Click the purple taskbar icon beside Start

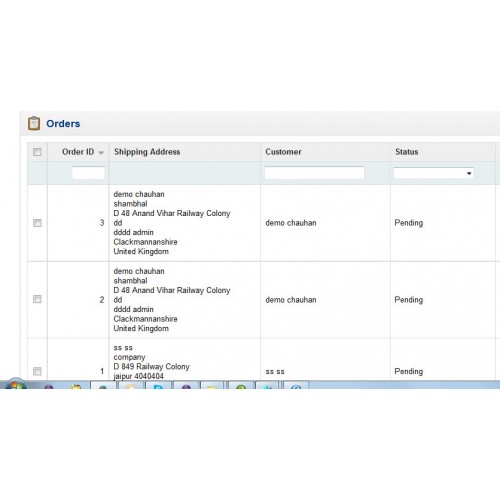49,386
